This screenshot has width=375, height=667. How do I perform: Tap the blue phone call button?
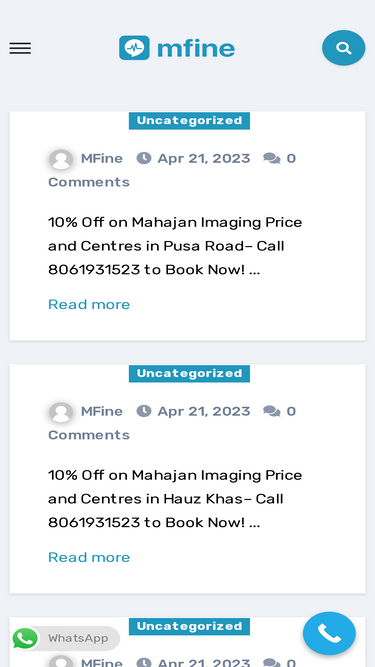(329, 633)
